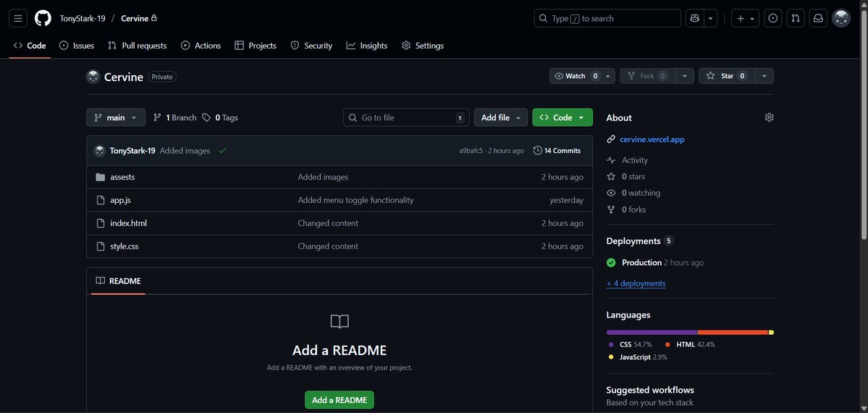The image size is (868, 413).
Task: Open the repository Settings tab
Action: [x=422, y=46]
